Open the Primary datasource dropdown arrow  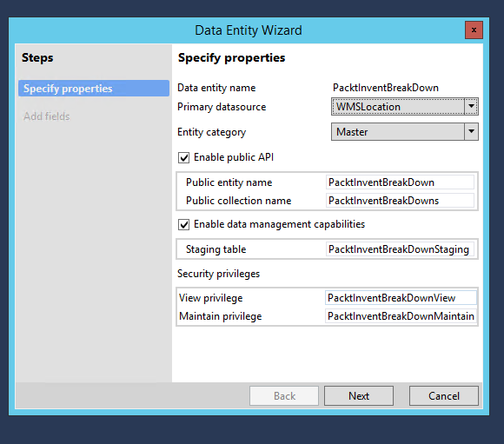pyautogui.click(x=471, y=106)
